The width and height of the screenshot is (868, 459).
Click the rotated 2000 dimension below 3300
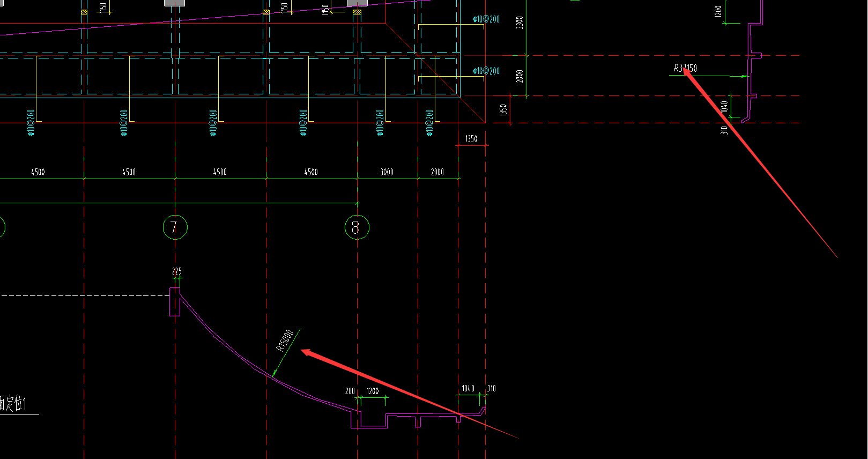[x=520, y=76]
